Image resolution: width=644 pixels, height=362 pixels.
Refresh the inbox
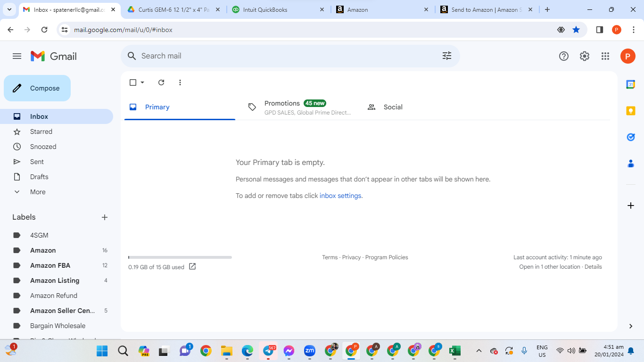161,82
